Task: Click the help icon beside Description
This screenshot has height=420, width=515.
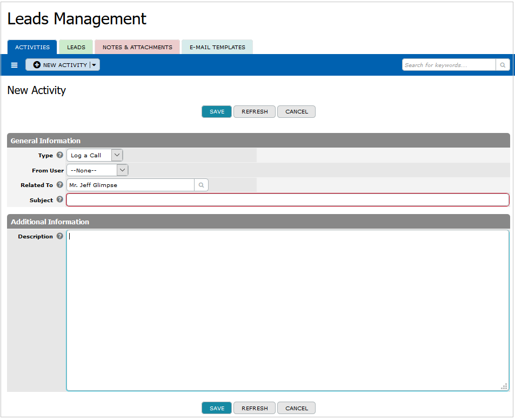Action: tap(60, 236)
